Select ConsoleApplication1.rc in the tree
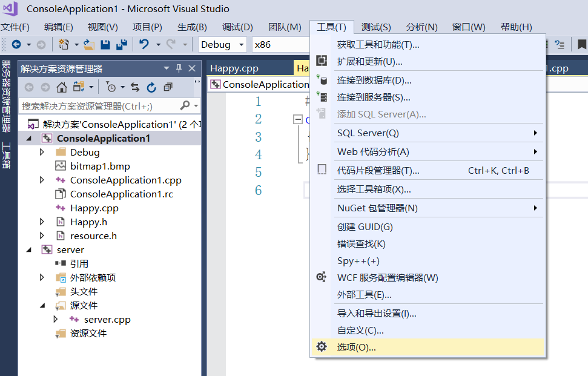 pos(122,194)
